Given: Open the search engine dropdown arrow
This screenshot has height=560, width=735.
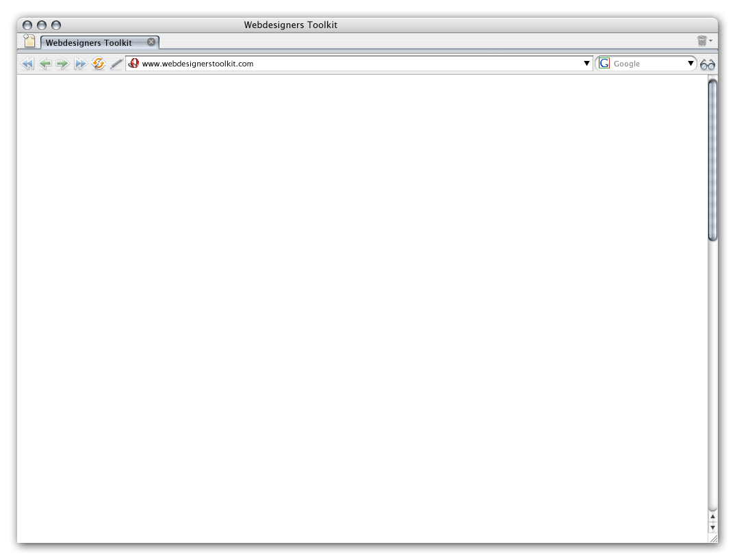Looking at the screenshot, I should pos(691,63).
